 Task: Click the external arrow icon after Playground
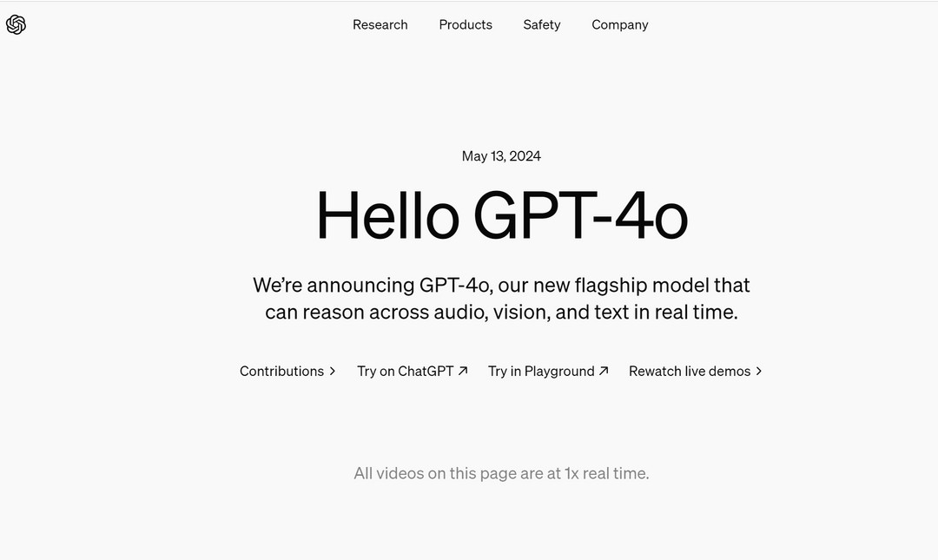tap(604, 371)
